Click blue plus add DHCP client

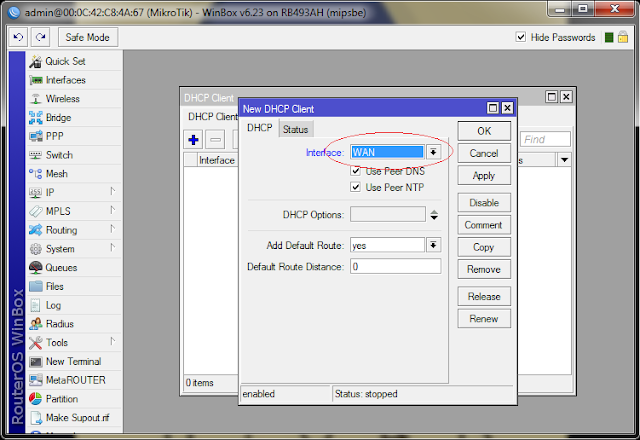[193, 140]
